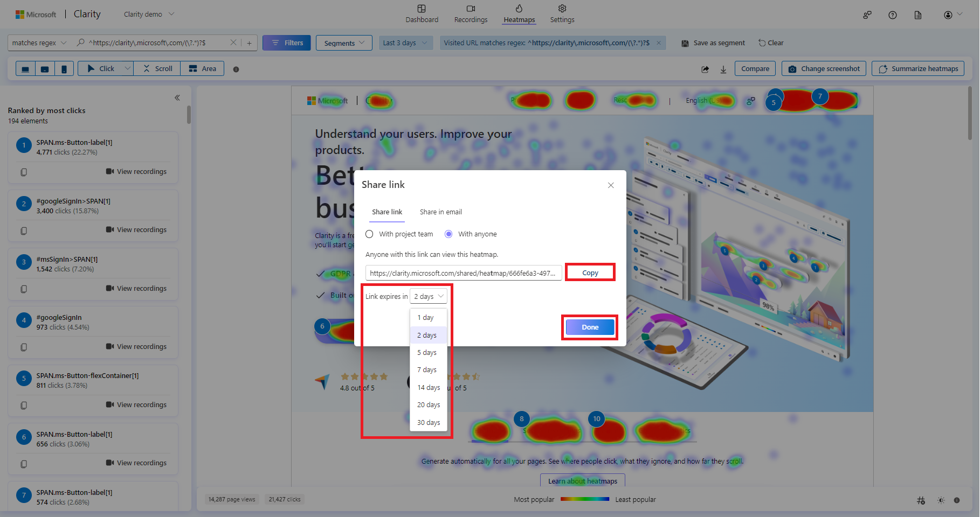Copy selector for #msSignIn>SPAN[1] element
The image size is (980, 517).
tap(24, 289)
